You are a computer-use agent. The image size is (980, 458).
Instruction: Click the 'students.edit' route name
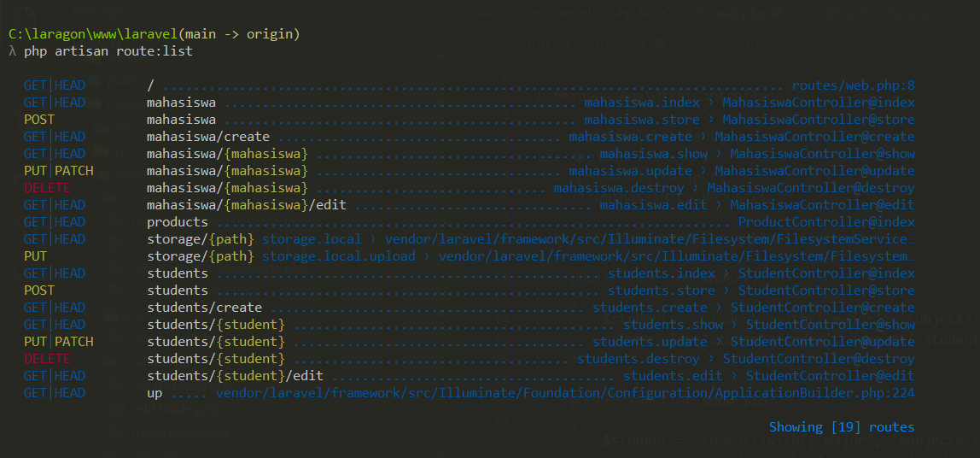click(x=674, y=376)
